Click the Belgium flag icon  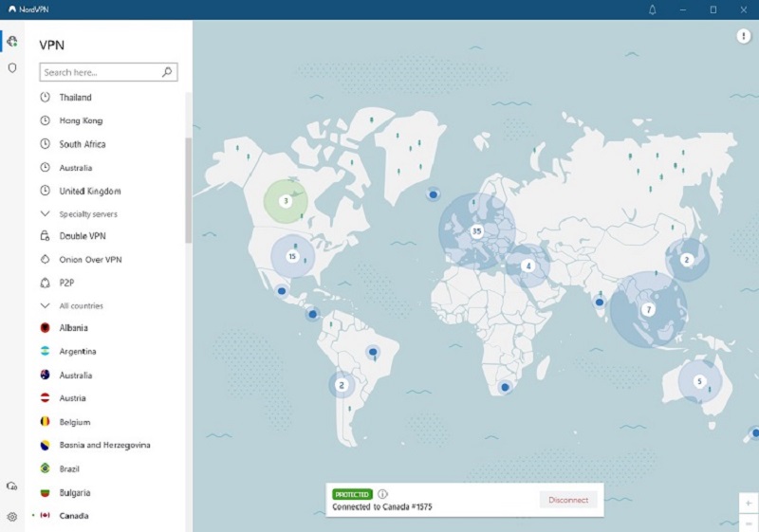coord(45,422)
